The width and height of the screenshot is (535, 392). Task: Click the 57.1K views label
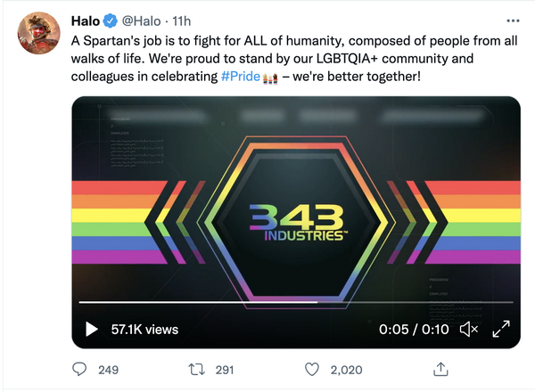point(144,329)
